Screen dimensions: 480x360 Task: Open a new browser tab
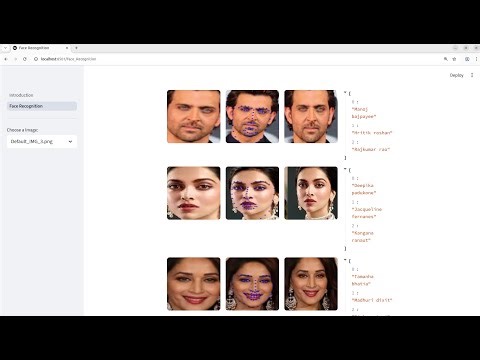click(x=76, y=48)
